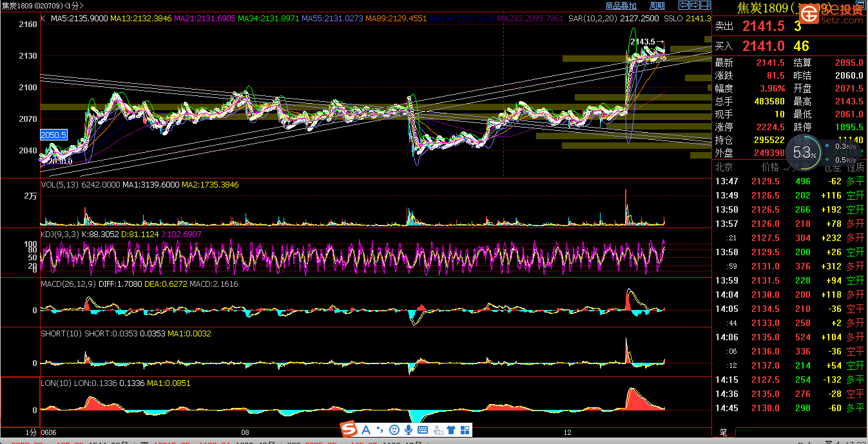
Task: Click the 北京 column header
Action: tap(724, 167)
